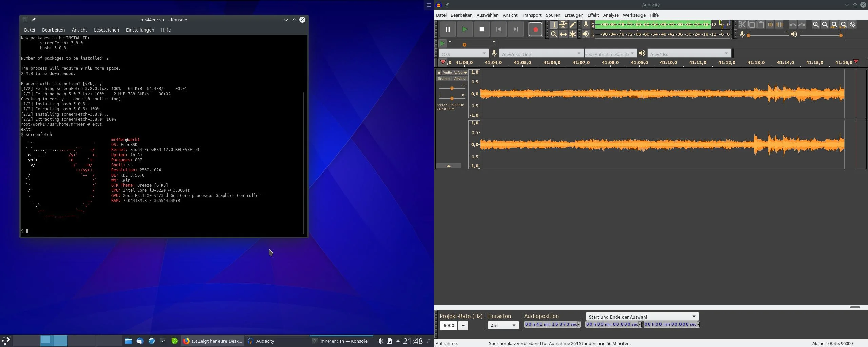
Task: Open Audacity Analyse menu
Action: pos(611,15)
